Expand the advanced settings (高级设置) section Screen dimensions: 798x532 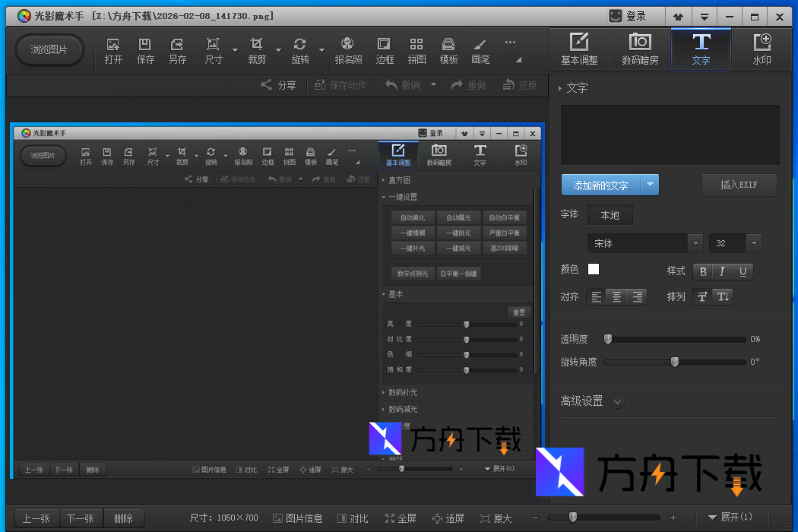click(x=617, y=401)
